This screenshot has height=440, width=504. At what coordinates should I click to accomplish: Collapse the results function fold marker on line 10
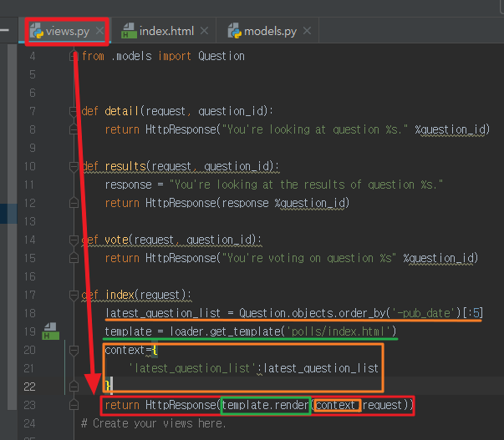pos(74,166)
